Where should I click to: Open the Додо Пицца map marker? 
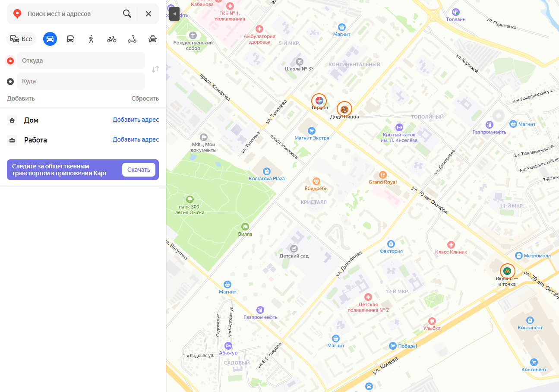(x=344, y=109)
